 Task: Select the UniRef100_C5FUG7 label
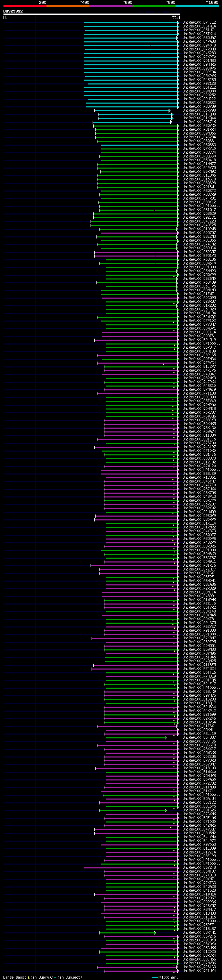(199, 738)
